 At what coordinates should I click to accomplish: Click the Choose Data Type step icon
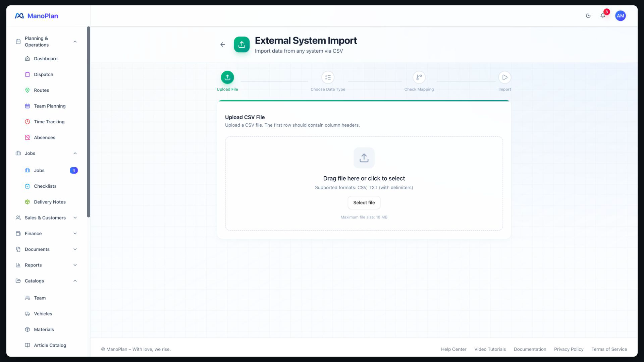[x=328, y=77]
